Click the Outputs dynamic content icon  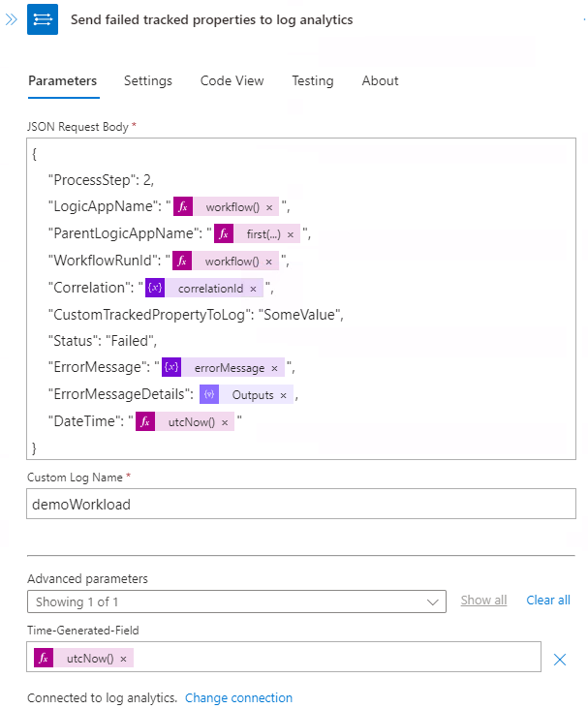209,395
